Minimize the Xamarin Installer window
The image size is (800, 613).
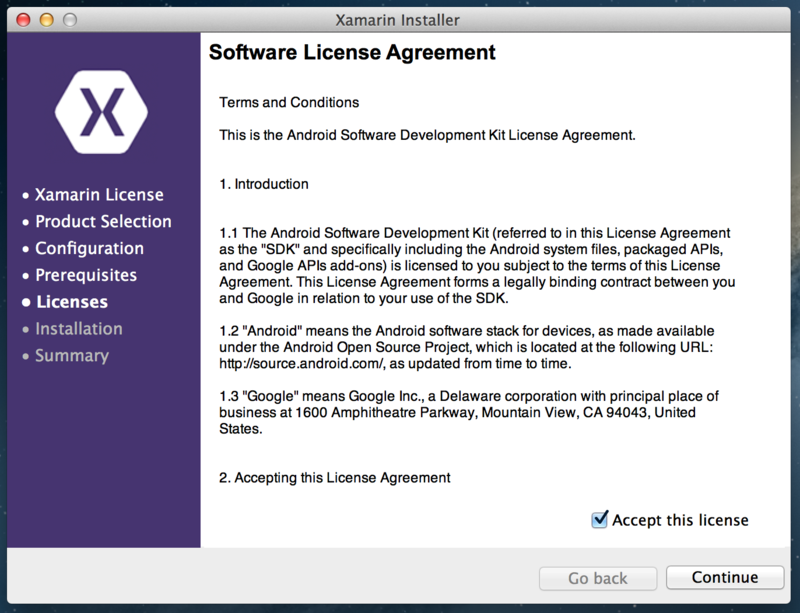click(46, 20)
